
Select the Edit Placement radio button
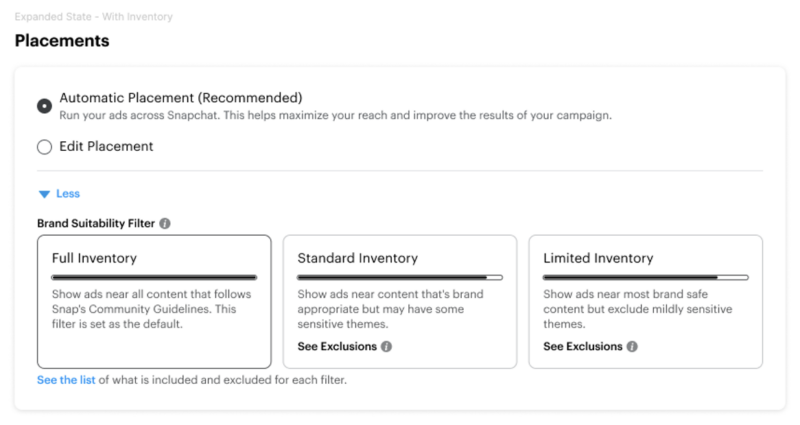click(44, 147)
